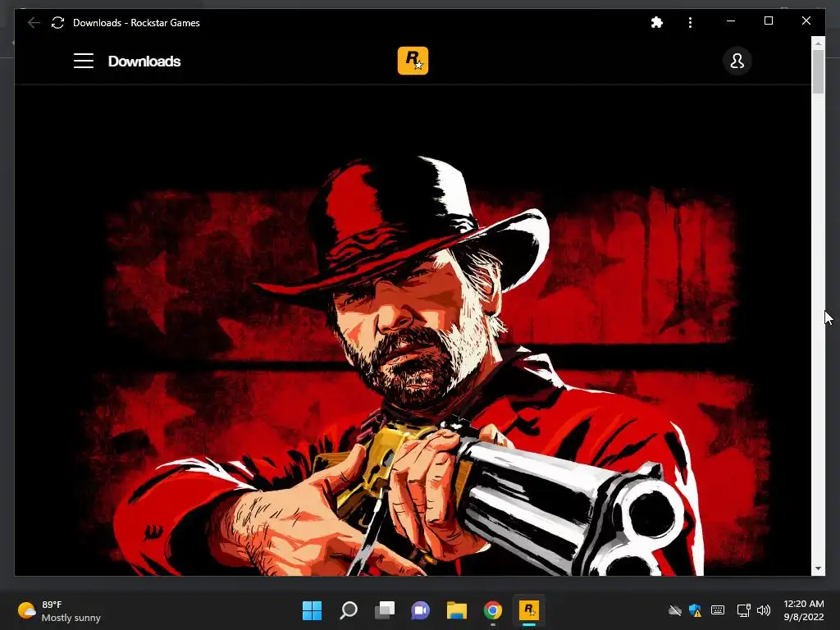This screenshot has height=630, width=840.
Task: Open the volume speaker tray icon
Action: 764,610
